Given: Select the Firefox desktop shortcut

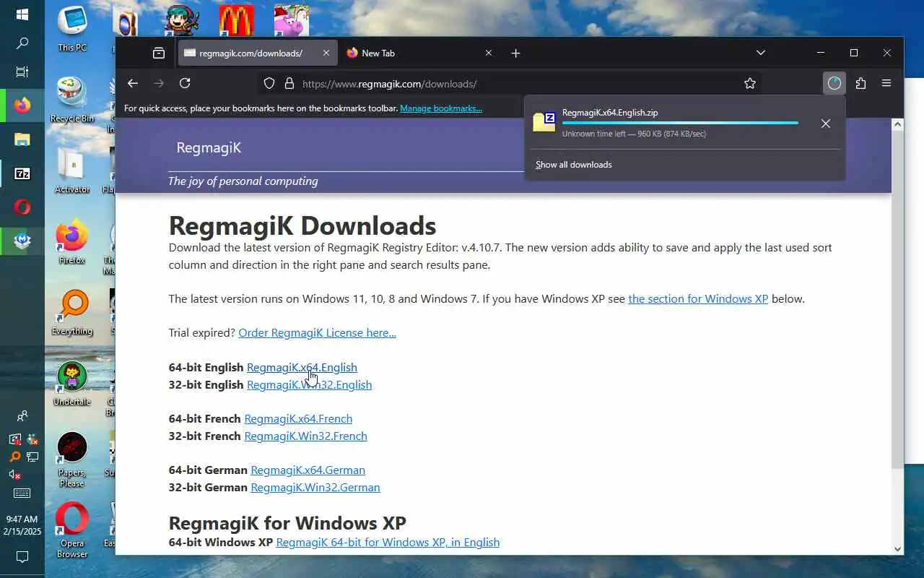Looking at the screenshot, I should tap(72, 241).
